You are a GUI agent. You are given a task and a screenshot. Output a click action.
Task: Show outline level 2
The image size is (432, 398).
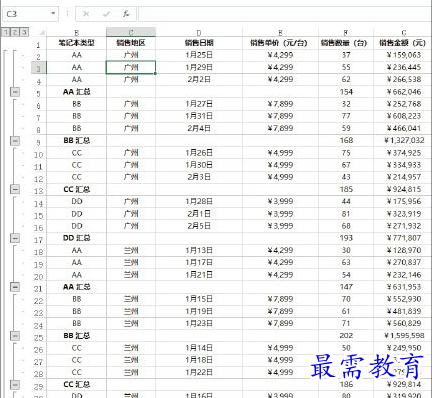tap(15, 32)
